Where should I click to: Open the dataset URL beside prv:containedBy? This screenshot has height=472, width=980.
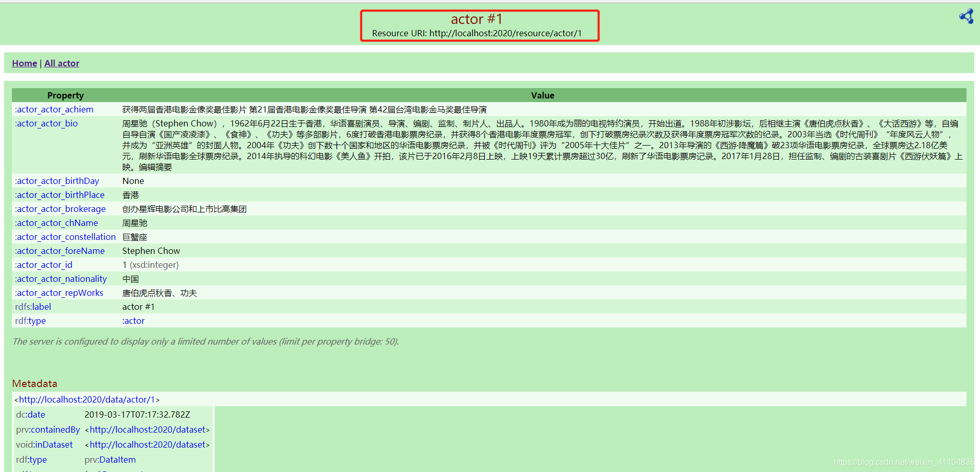(x=148, y=430)
